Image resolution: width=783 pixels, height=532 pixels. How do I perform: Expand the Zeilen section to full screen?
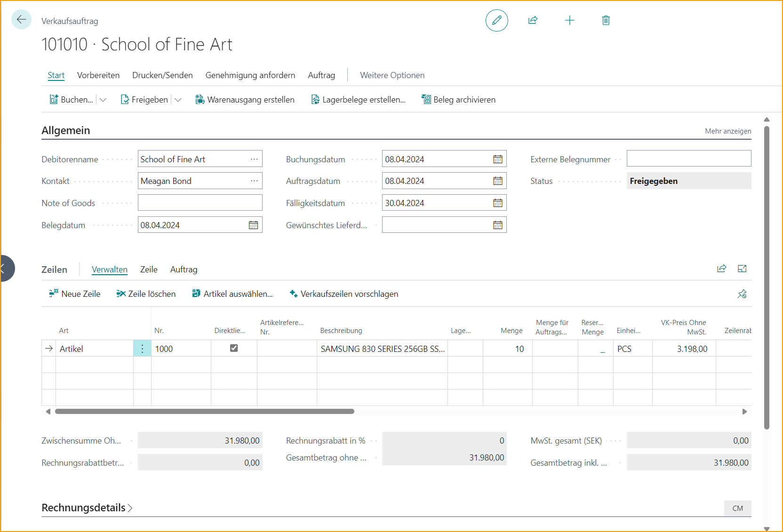[x=742, y=269]
